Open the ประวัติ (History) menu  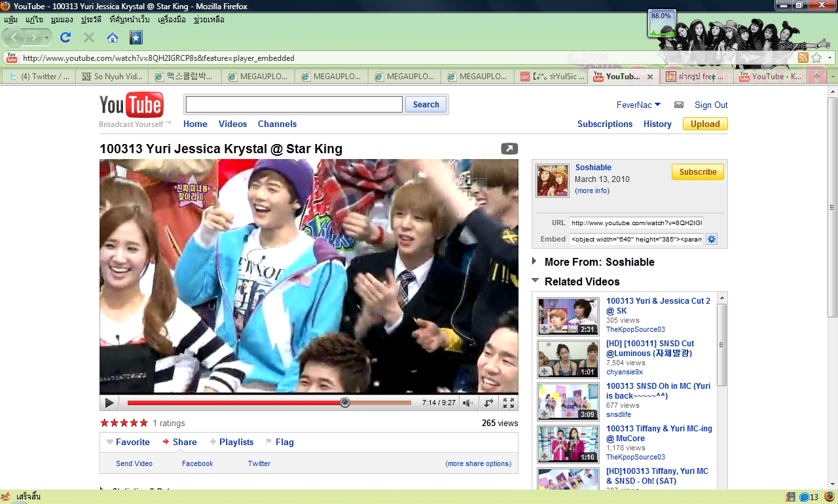pyautogui.click(x=92, y=20)
